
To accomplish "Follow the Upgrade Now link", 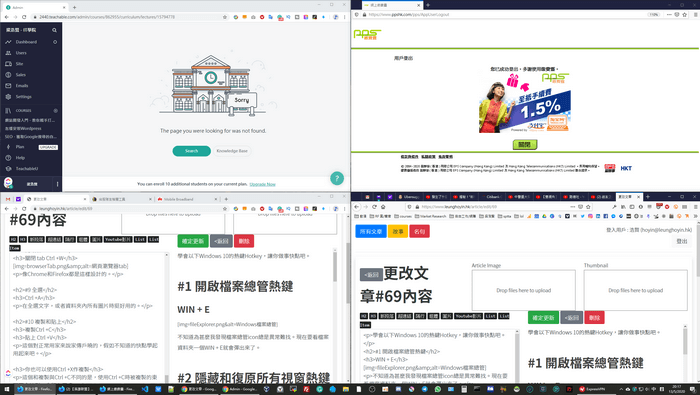I will point(262,184).
